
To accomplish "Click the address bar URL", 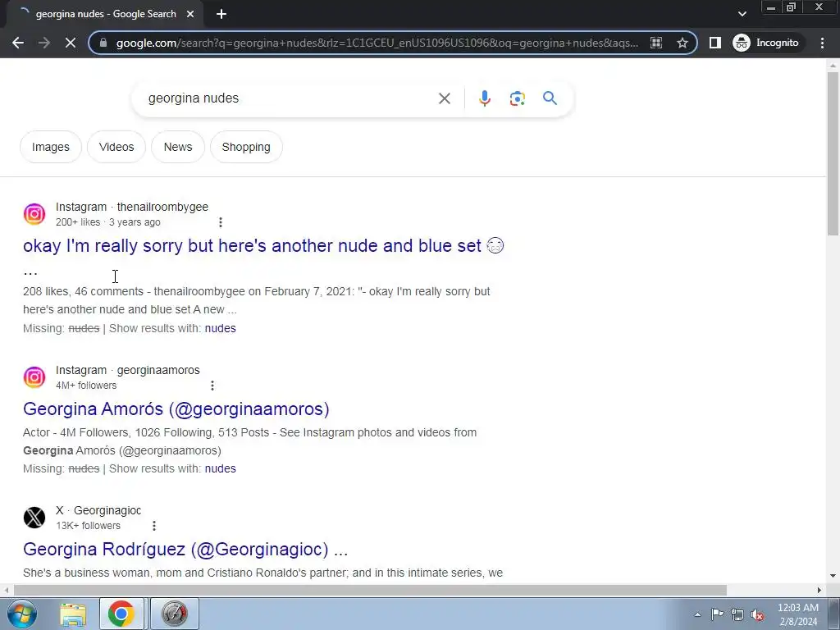I will [377, 43].
